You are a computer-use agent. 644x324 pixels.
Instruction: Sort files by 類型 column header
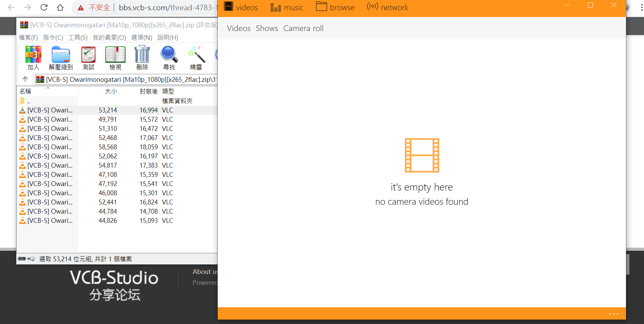tap(188, 91)
